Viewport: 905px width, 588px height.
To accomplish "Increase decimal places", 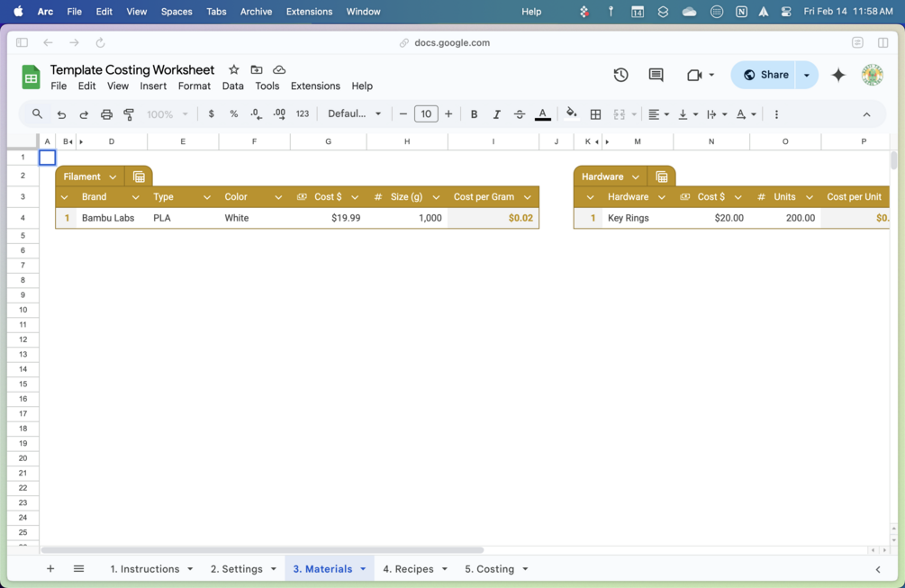I will click(x=279, y=114).
